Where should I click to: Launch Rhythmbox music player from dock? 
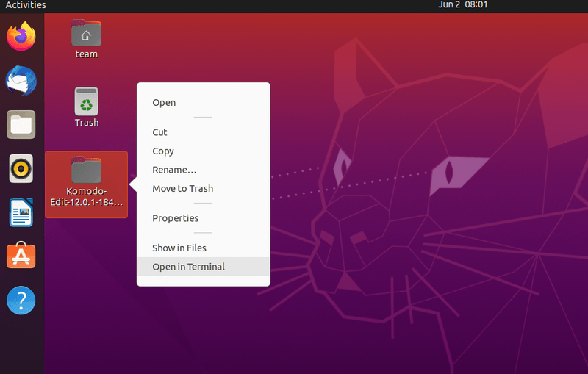pyautogui.click(x=21, y=169)
